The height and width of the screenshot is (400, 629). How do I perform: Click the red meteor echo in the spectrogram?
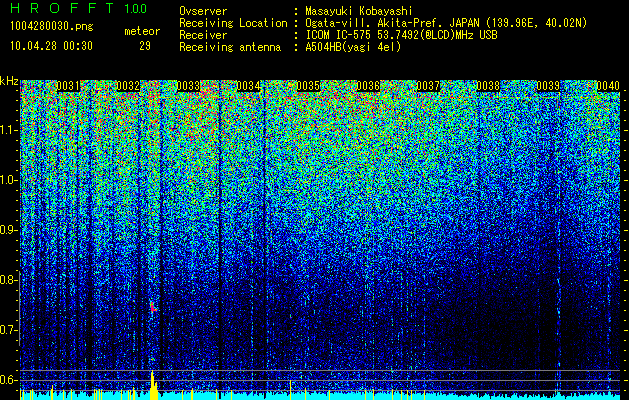click(x=153, y=307)
